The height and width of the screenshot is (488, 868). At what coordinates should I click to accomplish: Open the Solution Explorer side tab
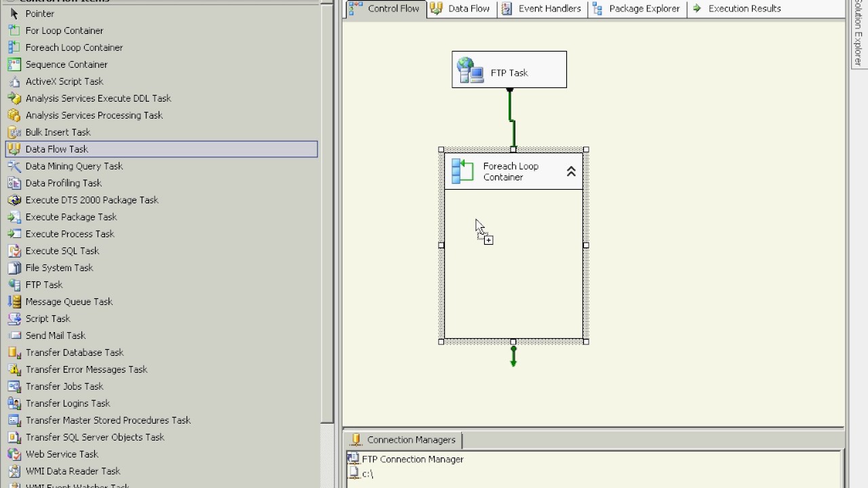click(859, 33)
